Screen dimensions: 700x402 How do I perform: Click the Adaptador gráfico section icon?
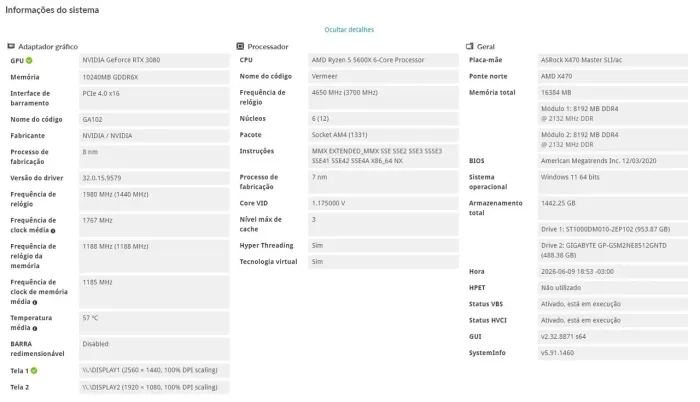tap(11, 46)
